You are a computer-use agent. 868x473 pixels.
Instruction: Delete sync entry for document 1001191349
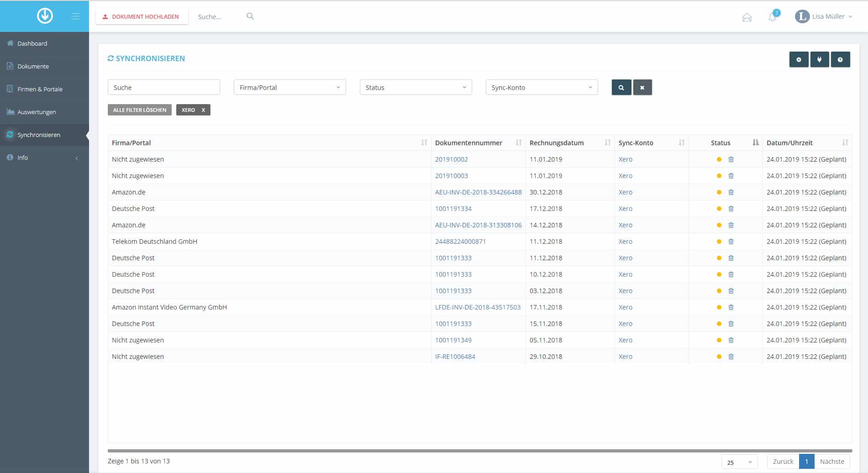(x=731, y=340)
